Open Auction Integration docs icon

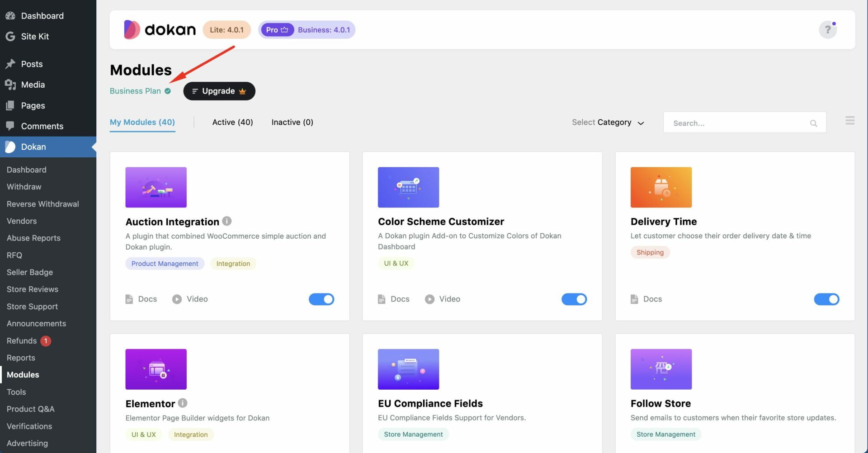tap(129, 299)
